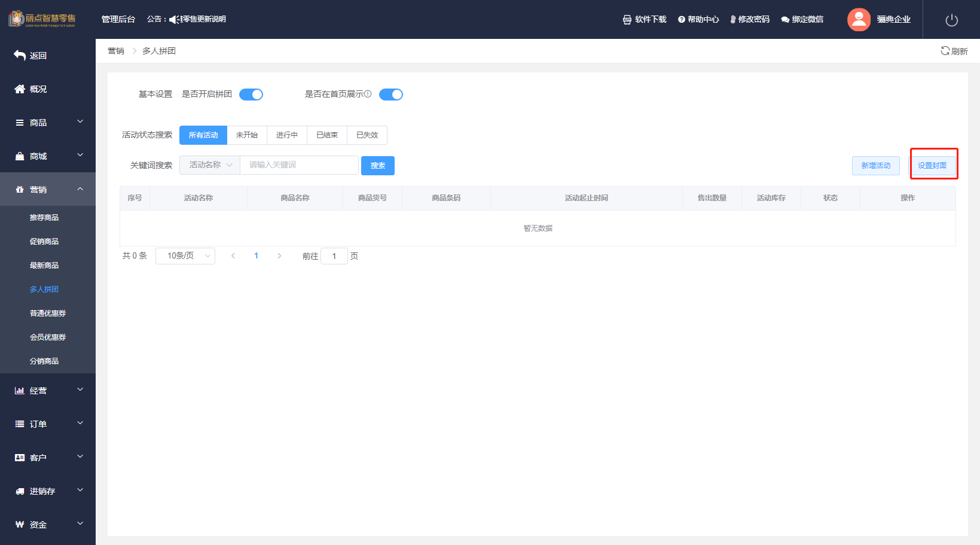Expand the 客户 sidebar menu
This screenshot has width=980, height=545.
pyautogui.click(x=80, y=457)
